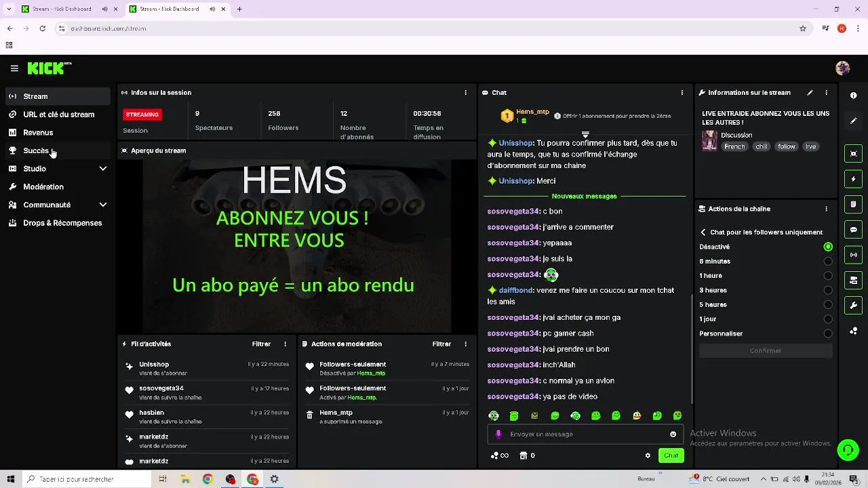
Task: Select the 3 heures radio option
Action: click(828, 290)
